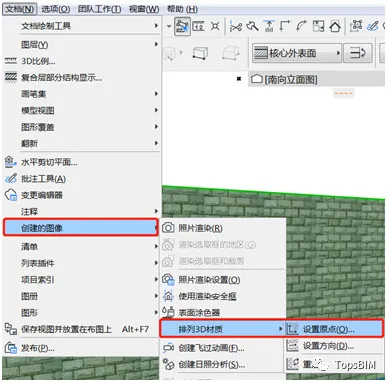This screenshot has width=387, height=382.
Task: Click the house-shaped toolbar icon
Action: pyautogui.click(x=335, y=26)
